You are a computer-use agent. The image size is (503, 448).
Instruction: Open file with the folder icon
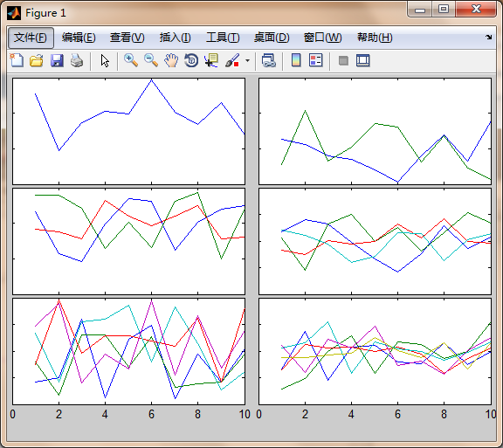pyautogui.click(x=37, y=60)
